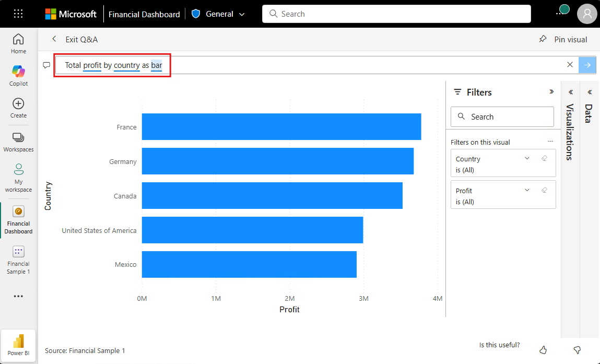Viewport: 600px width, 364px height.
Task: Expand the Profit filter card
Action: pos(527,190)
